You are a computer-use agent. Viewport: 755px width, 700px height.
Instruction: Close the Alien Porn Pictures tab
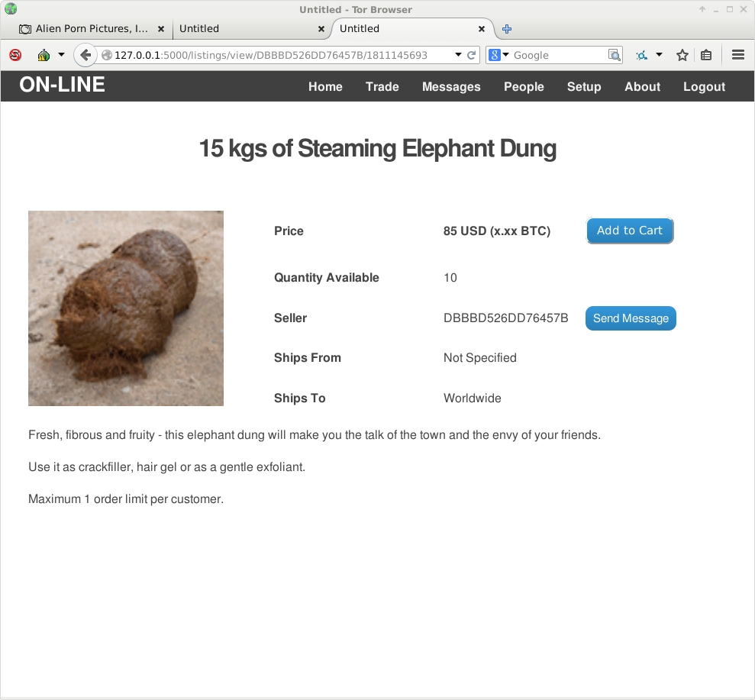(x=161, y=29)
